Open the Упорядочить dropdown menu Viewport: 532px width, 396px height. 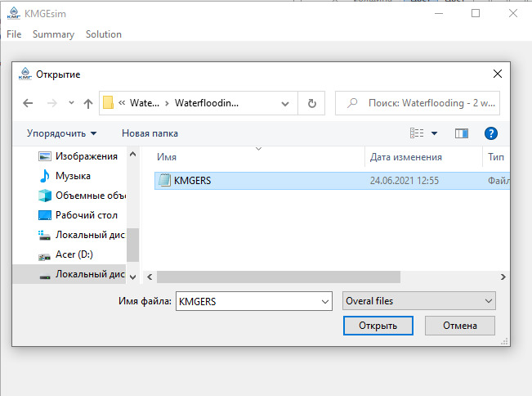[62, 133]
